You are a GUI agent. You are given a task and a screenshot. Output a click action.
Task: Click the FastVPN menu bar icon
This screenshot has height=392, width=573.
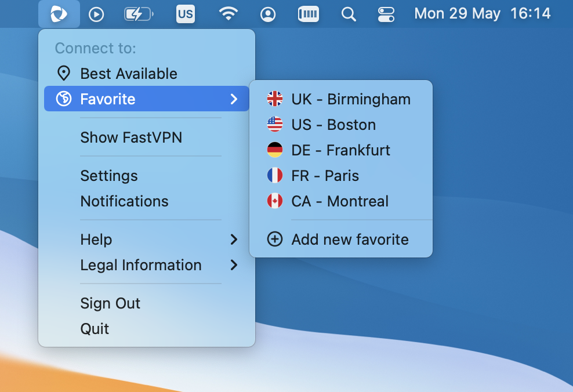point(59,14)
